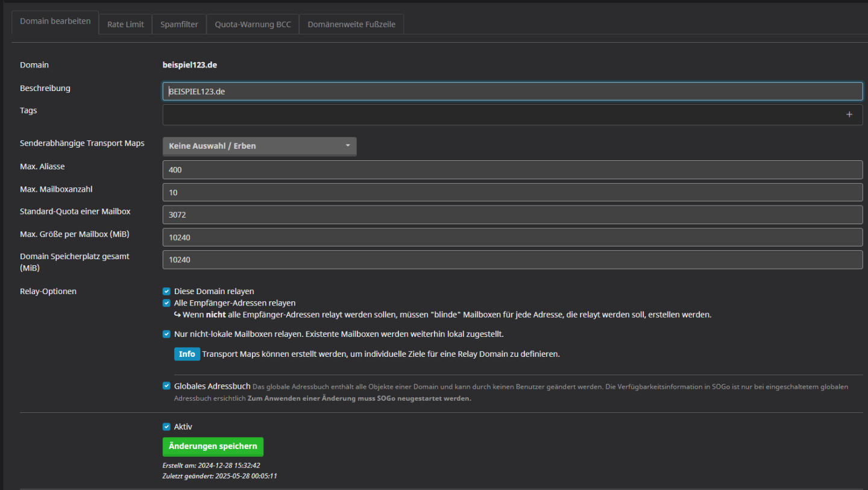
Task: Uncheck the Diese Domain relayen checkbox
Action: click(166, 292)
